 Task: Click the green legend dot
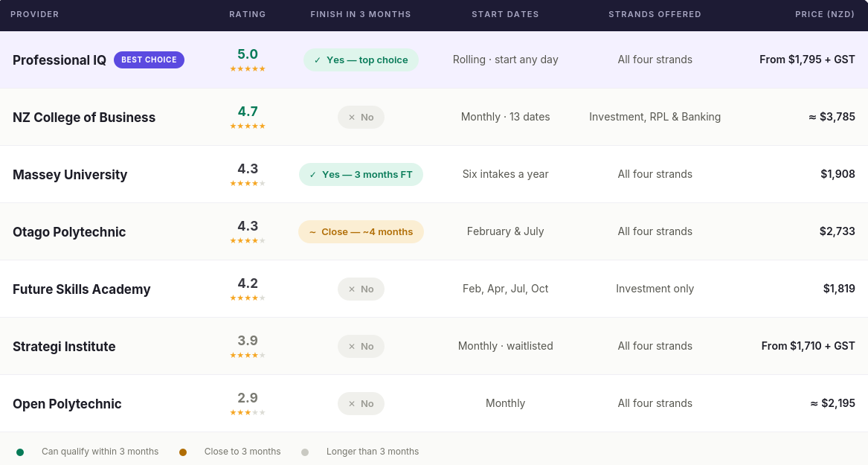click(20, 452)
